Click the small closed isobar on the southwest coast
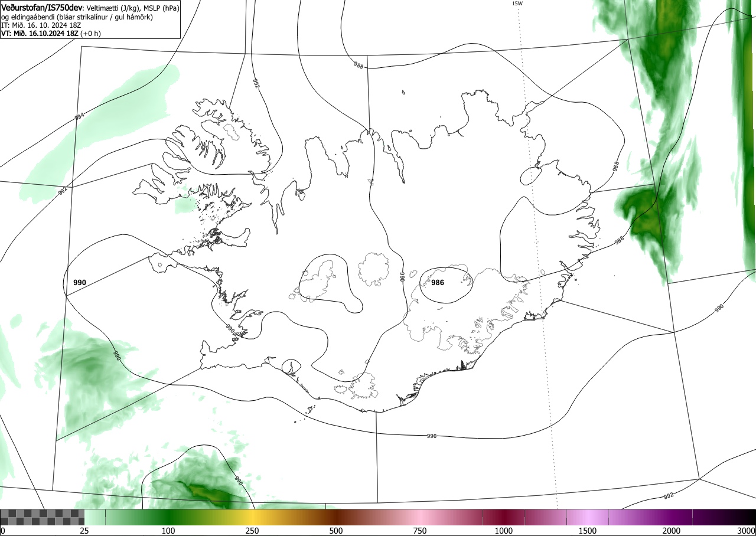 point(291,367)
